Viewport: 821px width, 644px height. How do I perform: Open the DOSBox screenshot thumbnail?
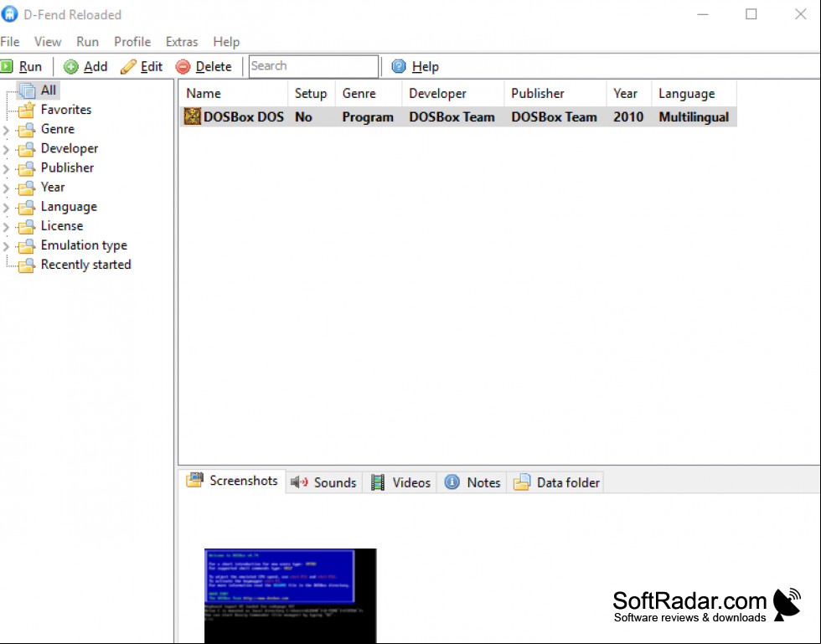click(x=290, y=595)
